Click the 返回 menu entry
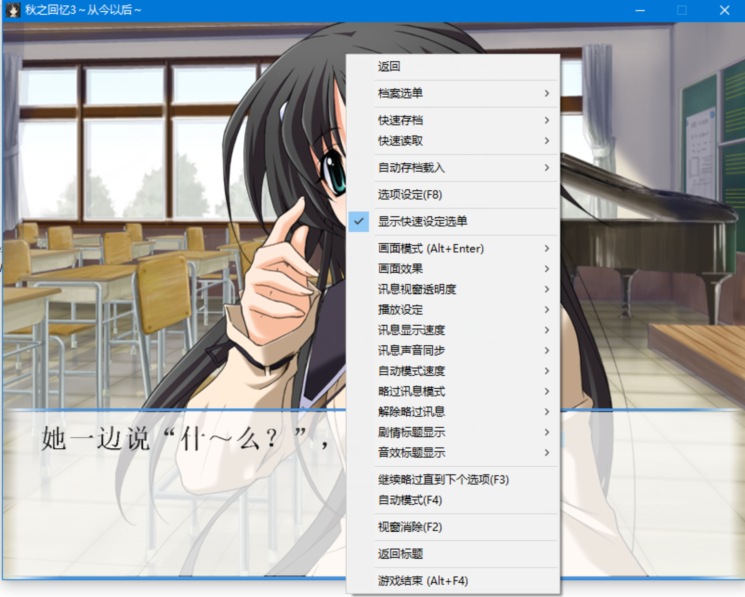 tap(453, 66)
